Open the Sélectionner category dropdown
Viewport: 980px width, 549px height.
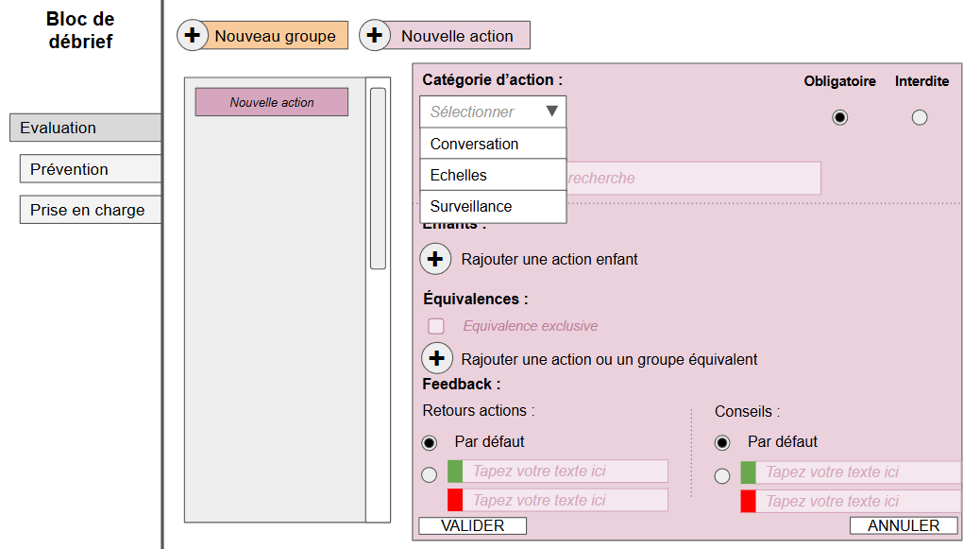[x=493, y=112]
